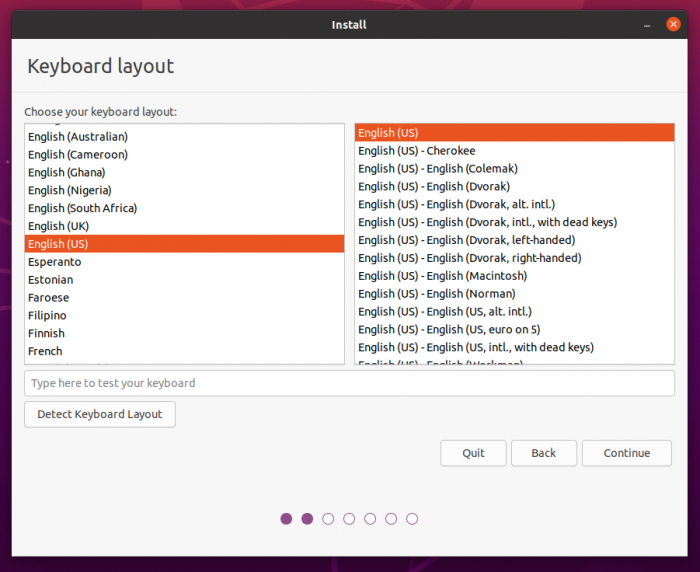700x572 pixels.
Task: Close the Install window
Action: 673,24
